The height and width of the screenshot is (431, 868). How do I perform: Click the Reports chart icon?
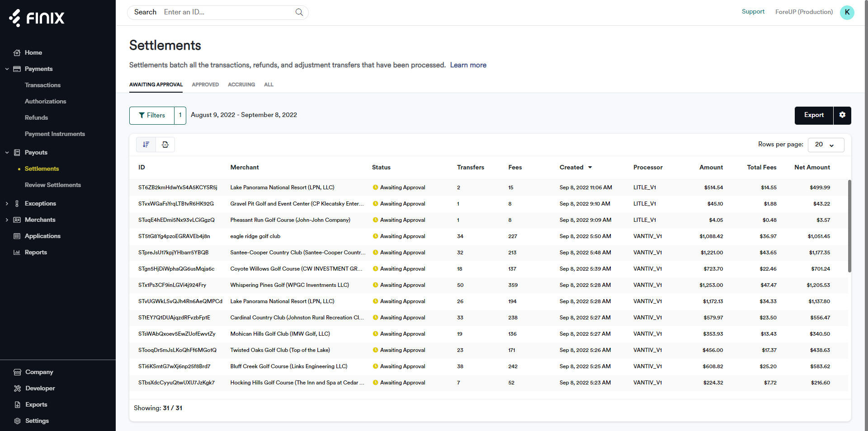(x=17, y=253)
